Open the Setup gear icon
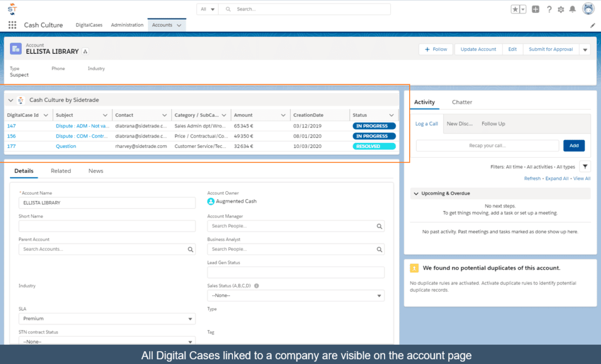 tap(561, 9)
